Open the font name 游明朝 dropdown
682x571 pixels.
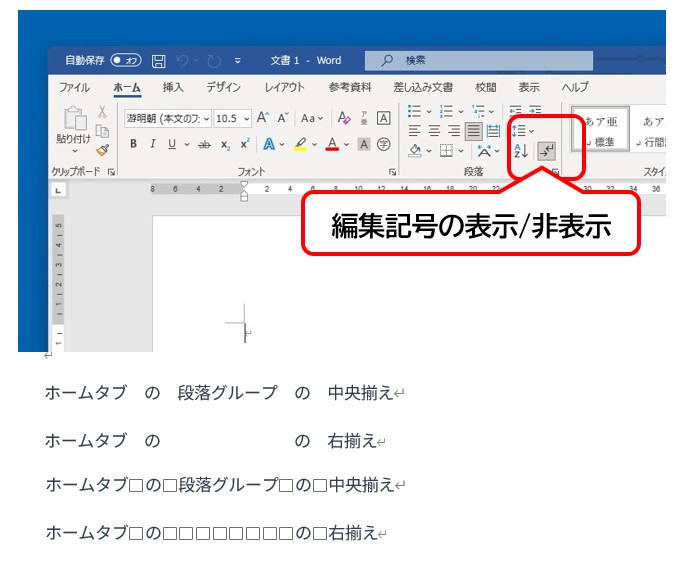tap(207, 118)
